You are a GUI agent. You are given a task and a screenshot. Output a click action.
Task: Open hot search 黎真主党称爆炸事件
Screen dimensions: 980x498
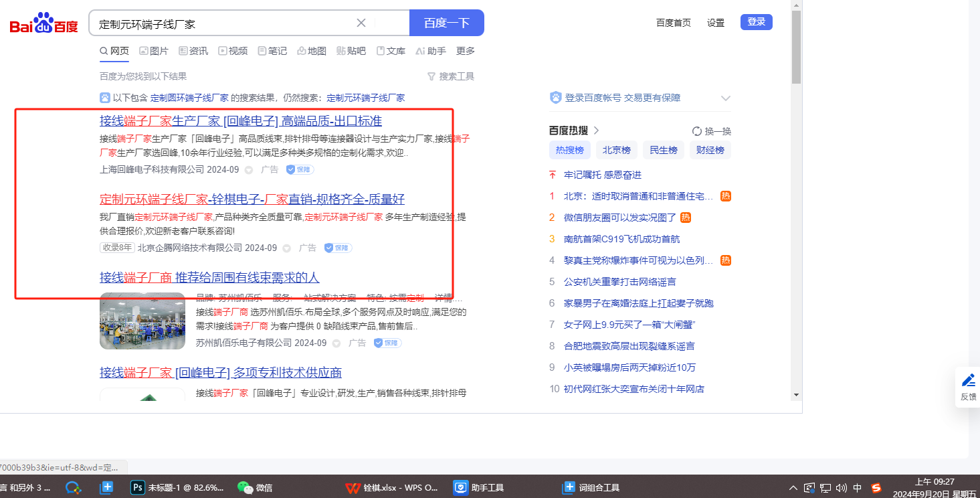pos(639,260)
